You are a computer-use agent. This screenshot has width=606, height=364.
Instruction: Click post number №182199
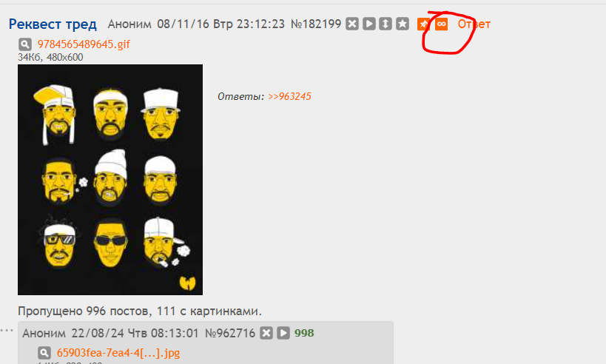[x=316, y=24]
